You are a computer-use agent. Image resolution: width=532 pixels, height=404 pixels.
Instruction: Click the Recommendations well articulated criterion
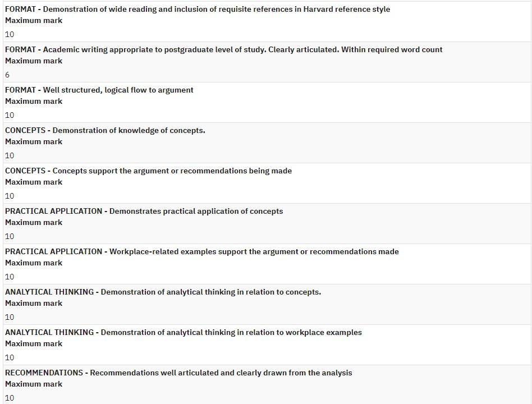click(x=178, y=373)
